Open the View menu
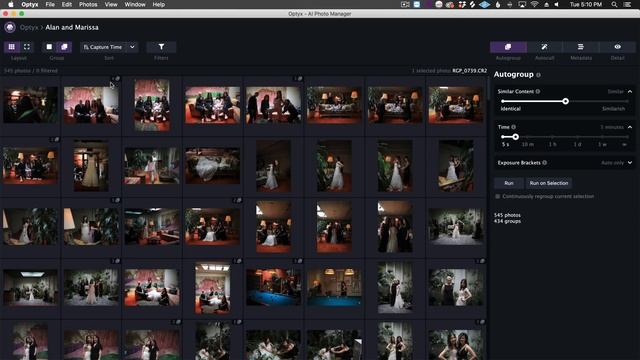 point(111,4)
